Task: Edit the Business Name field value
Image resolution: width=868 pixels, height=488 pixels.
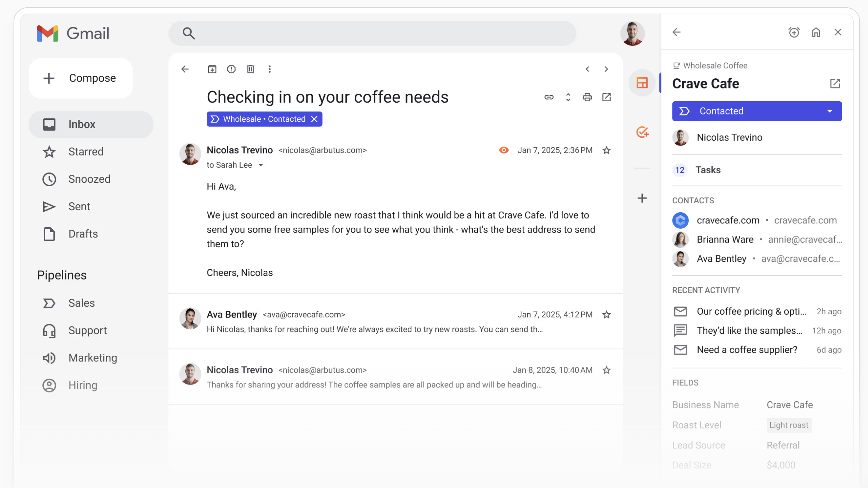Action: coord(789,405)
